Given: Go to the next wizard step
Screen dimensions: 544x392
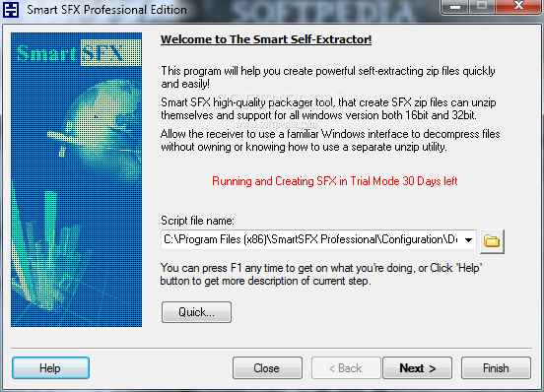Looking at the screenshot, I should pyautogui.click(x=418, y=367).
